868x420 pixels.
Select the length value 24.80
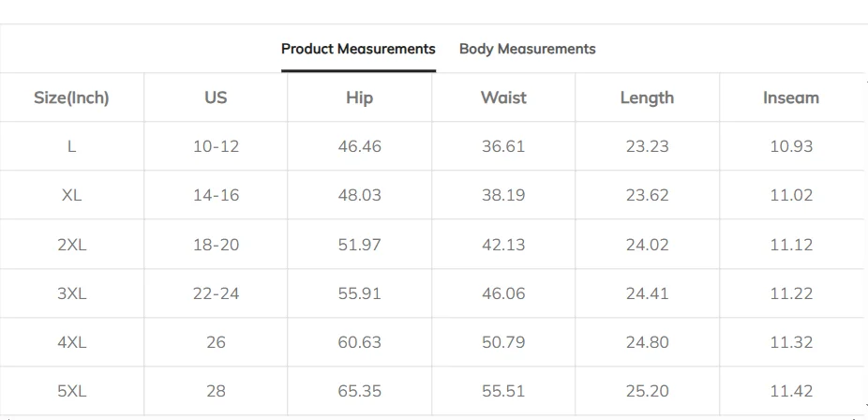(647, 342)
